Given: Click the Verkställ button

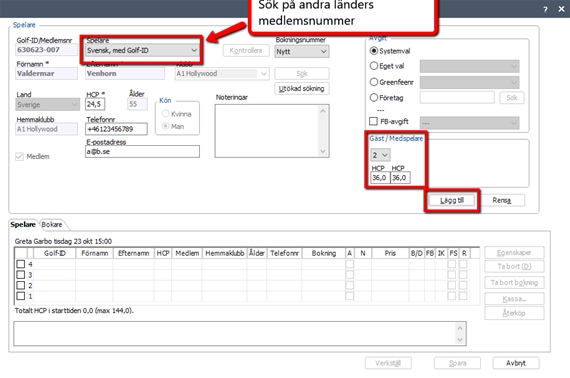Looking at the screenshot, I should click(x=388, y=363).
